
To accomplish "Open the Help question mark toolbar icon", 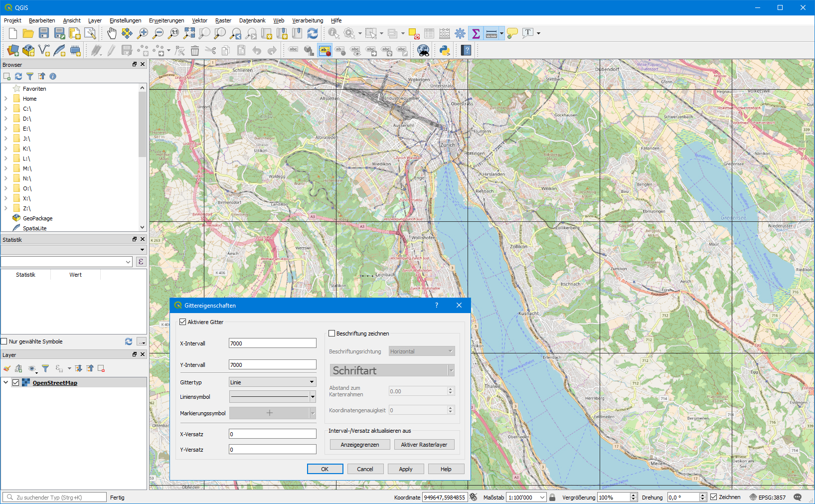I will pyautogui.click(x=466, y=50).
